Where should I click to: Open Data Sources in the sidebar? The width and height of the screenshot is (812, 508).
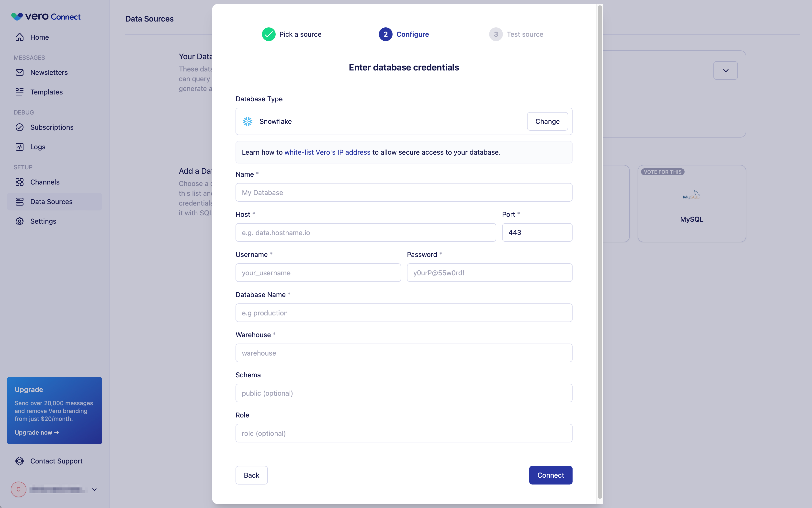click(x=51, y=202)
